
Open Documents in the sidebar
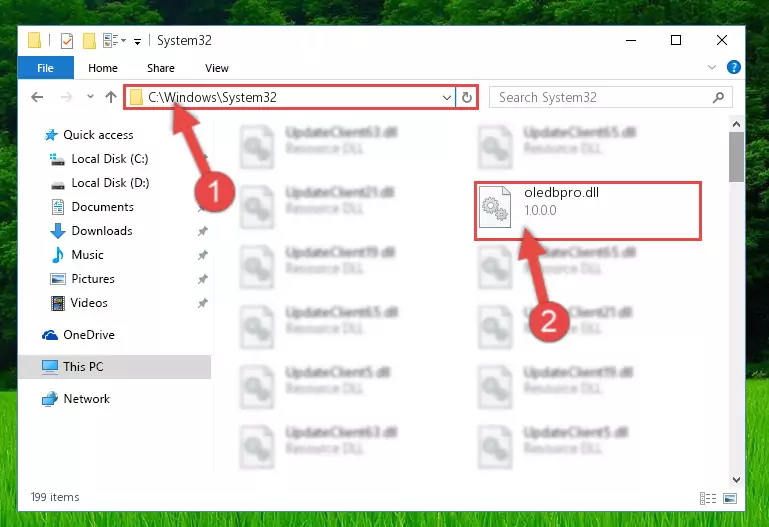click(x=103, y=207)
